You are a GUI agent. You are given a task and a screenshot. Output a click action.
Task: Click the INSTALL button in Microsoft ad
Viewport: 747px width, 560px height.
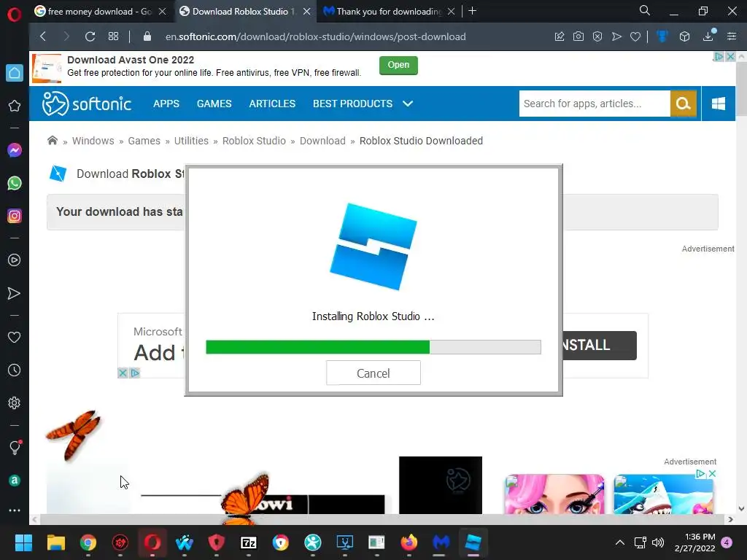point(600,345)
